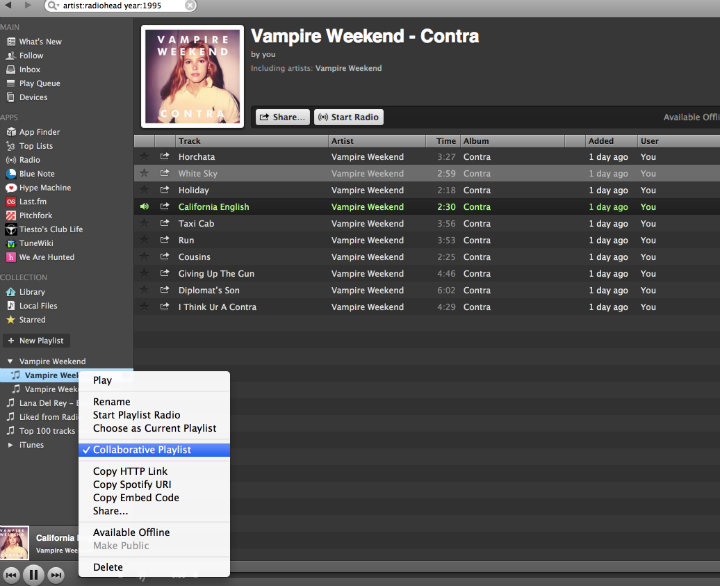The image size is (720, 586).
Task: Star the White Sky track
Action: point(144,173)
